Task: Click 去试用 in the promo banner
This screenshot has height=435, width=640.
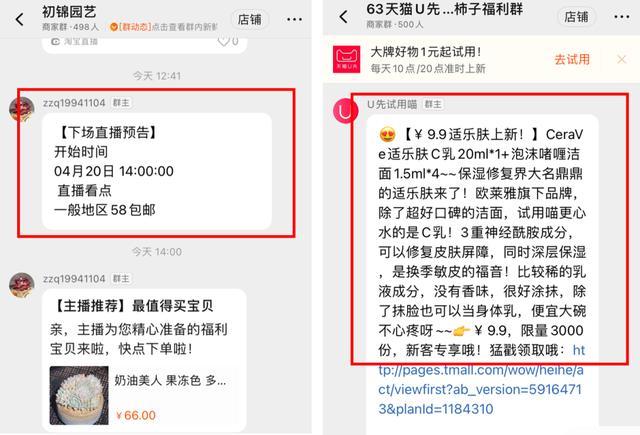Action: [x=572, y=59]
